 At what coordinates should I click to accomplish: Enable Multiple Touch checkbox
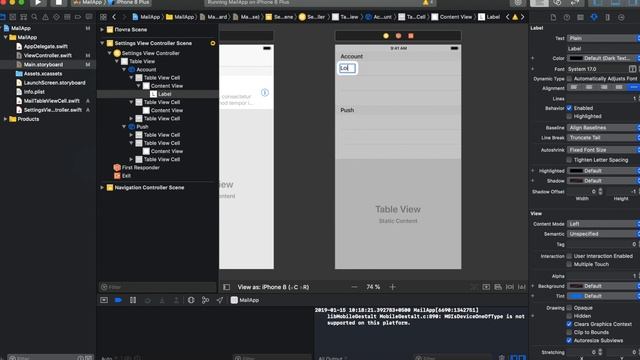[x=569, y=264]
